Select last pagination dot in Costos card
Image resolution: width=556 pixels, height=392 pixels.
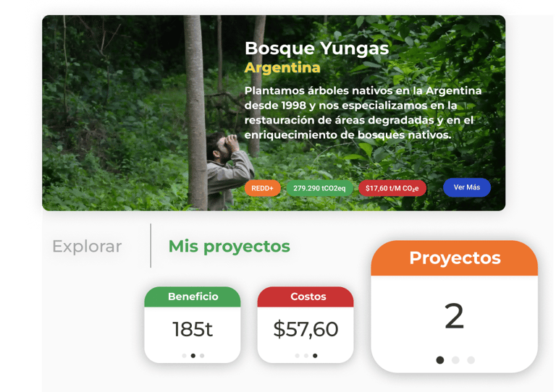point(315,356)
